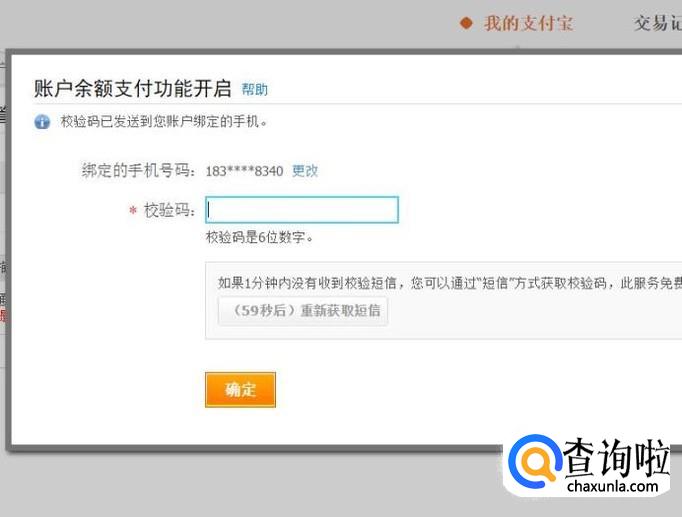Click the red asterisk required marker
This screenshot has width=682, height=517.
pyautogui.click(x=133, y=211)
